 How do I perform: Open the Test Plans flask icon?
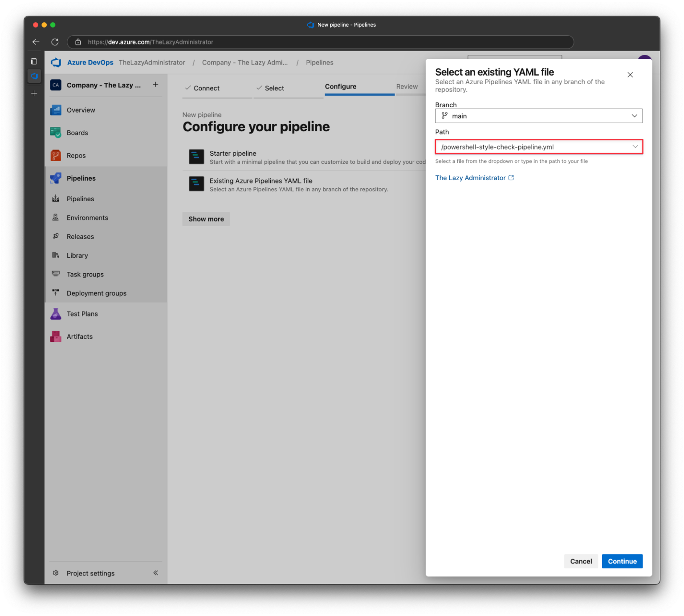[56, 314]
